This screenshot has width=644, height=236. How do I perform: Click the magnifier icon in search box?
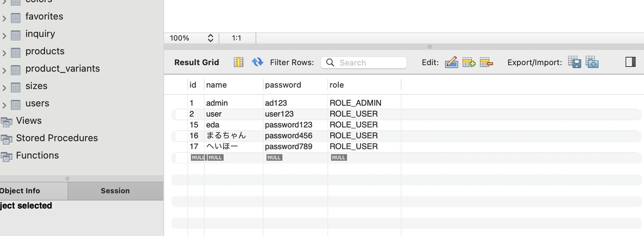coord(330,63)
